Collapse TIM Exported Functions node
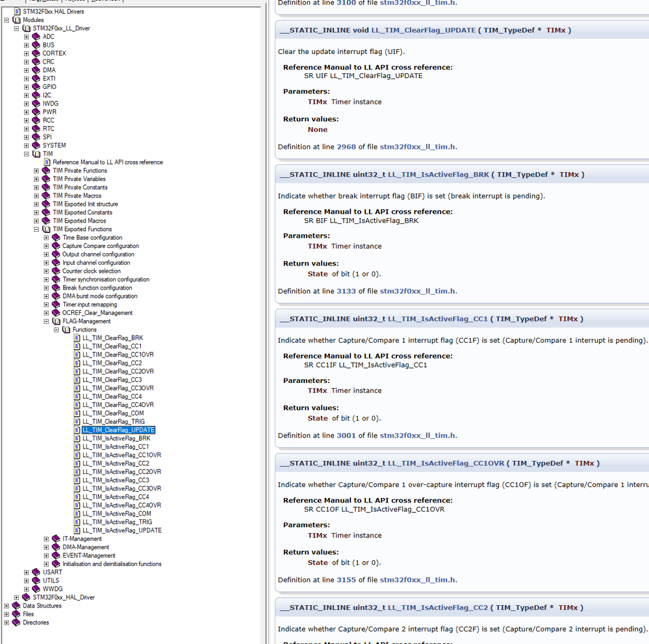 [x=36, y=229]
